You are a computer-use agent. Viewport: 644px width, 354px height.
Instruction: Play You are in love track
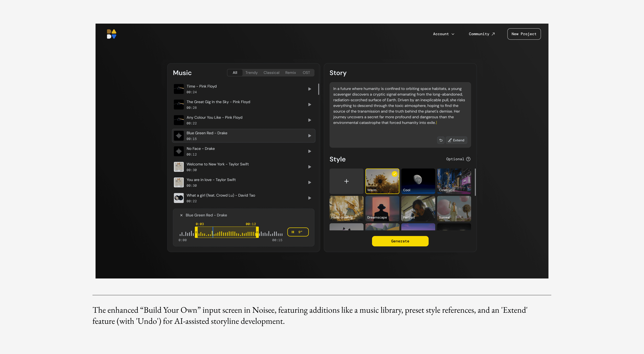(x=309, y=182)
